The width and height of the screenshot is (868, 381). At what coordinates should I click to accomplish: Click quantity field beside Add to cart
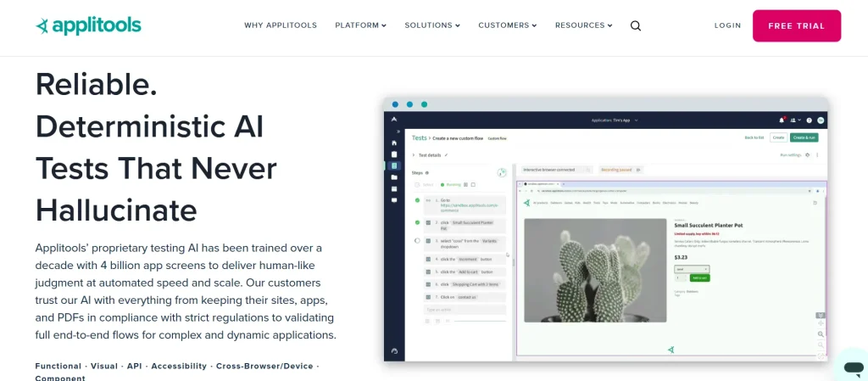[x=681, y=277]
